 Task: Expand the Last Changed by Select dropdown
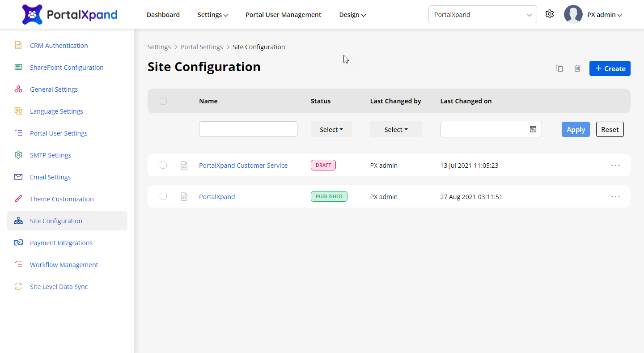tap(396, 129)
